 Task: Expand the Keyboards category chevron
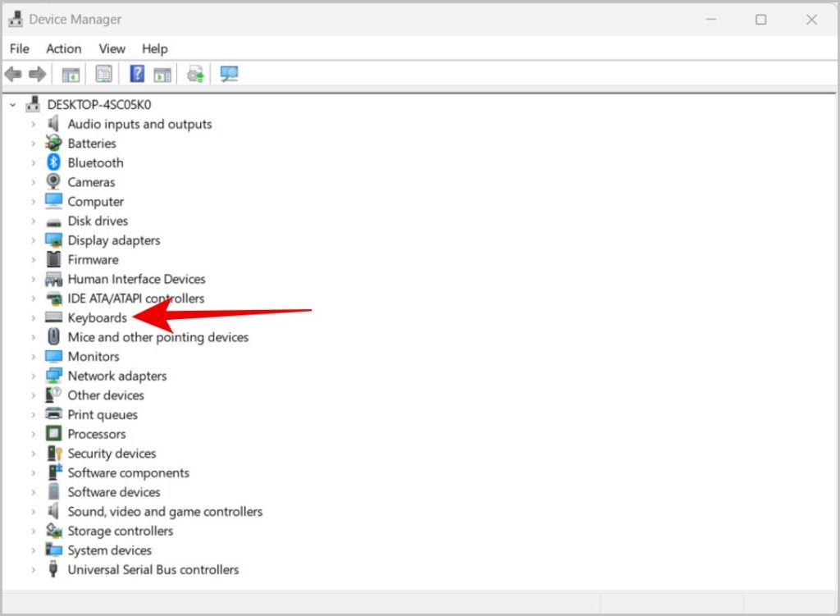coord(33,317)
